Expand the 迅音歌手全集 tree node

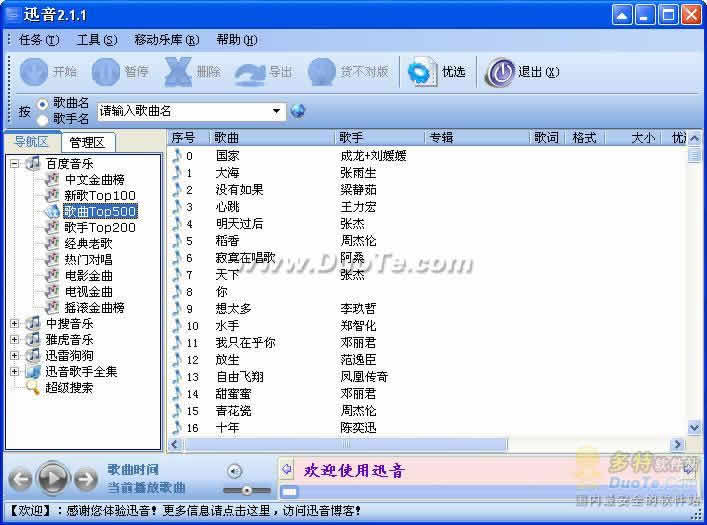(x=14, y=372)
